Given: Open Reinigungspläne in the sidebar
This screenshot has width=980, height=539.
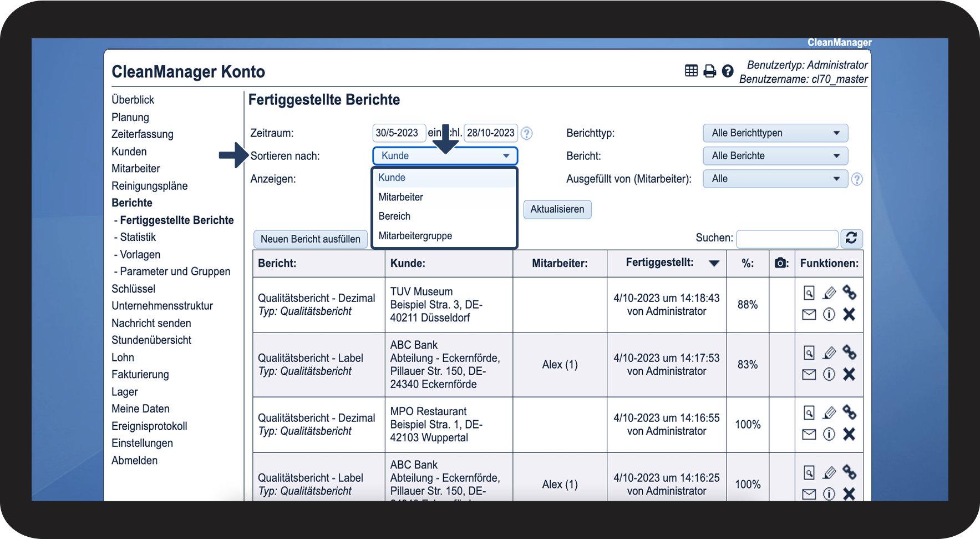Looking at the screenshot, I should [150, 186].
